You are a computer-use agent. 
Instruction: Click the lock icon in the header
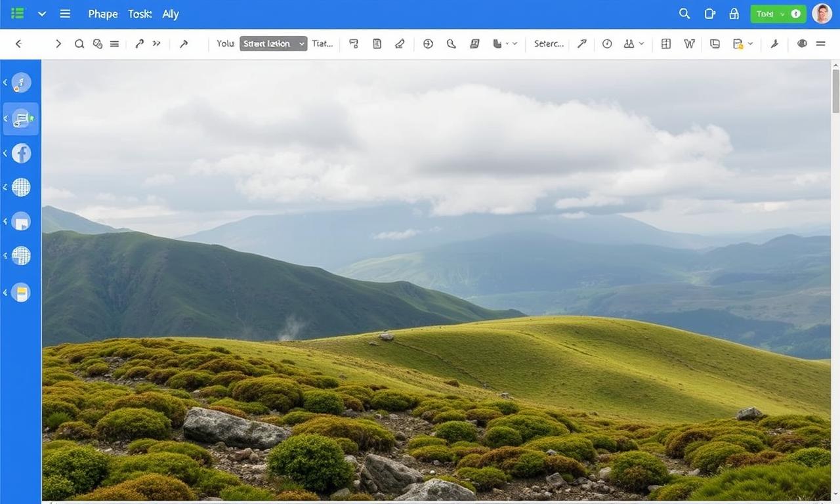point(734,14)
